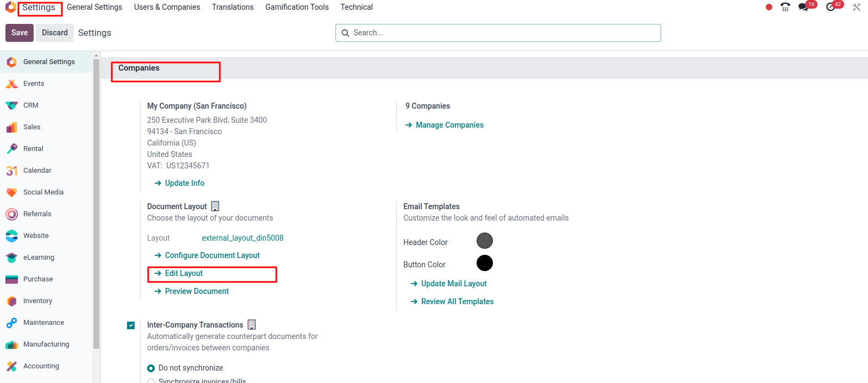Click the Purchase app icon in sidebar
This screenshot has width=868, height=383.
(x=11, y=279)
